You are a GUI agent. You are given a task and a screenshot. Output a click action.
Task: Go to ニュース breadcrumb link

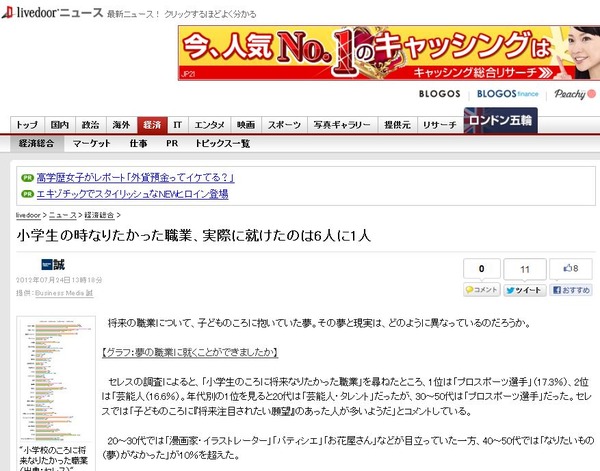point(63,215)
